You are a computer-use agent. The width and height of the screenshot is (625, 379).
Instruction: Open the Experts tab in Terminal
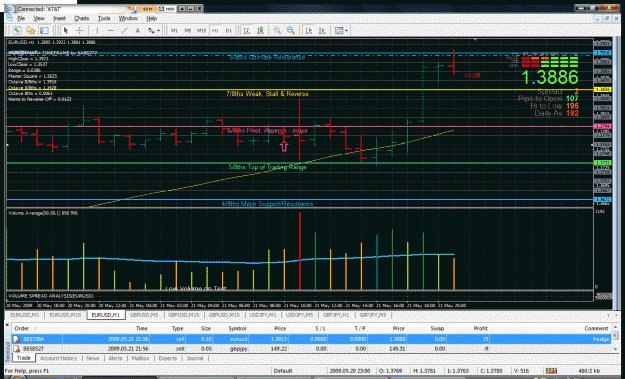(168, 358)
